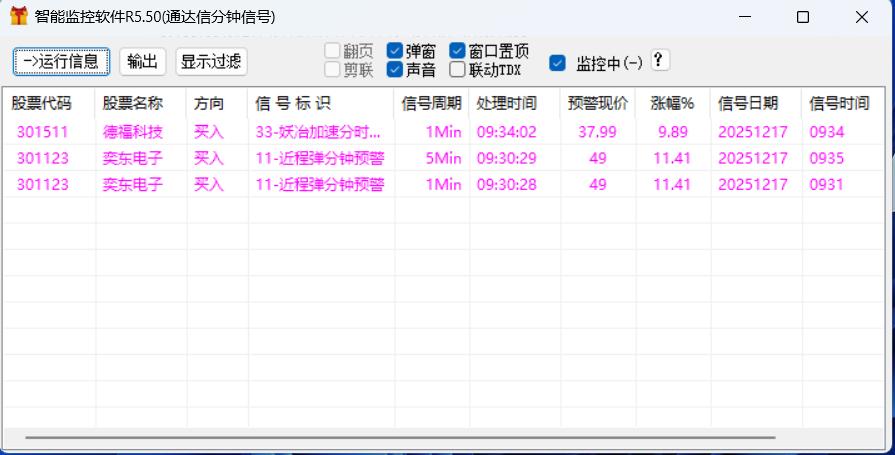
Task: Click the ->运行信息 button
Action: (x=61, y=62)
